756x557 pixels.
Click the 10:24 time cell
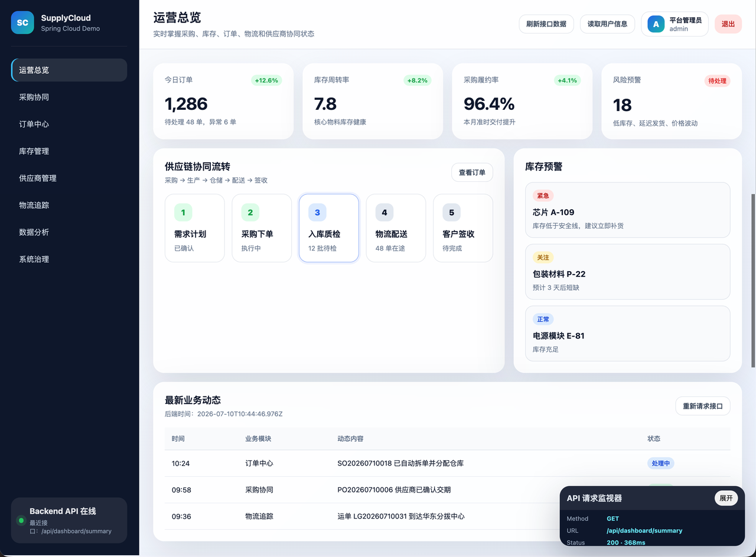[x=181, y=463]
